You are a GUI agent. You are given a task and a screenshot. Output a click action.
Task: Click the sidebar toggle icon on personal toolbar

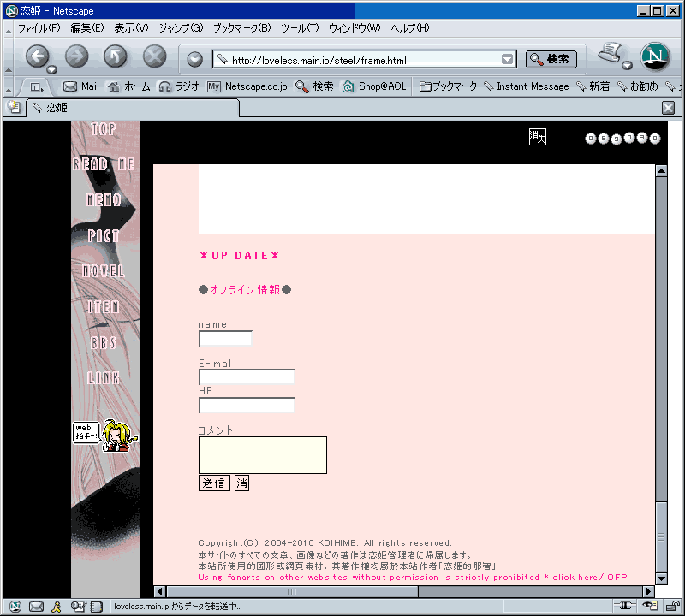(x=37, y=87)
